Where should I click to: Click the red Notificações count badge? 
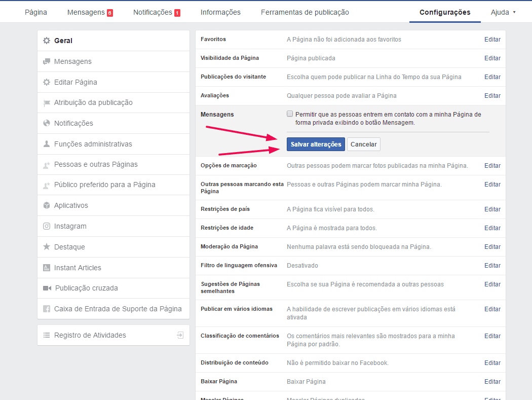click(177, 13)
